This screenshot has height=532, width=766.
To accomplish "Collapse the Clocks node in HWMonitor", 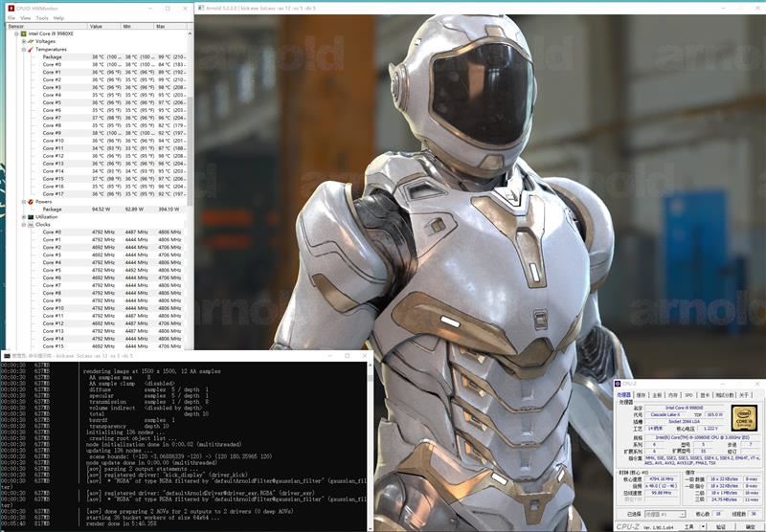I will (x=23, y=225).
